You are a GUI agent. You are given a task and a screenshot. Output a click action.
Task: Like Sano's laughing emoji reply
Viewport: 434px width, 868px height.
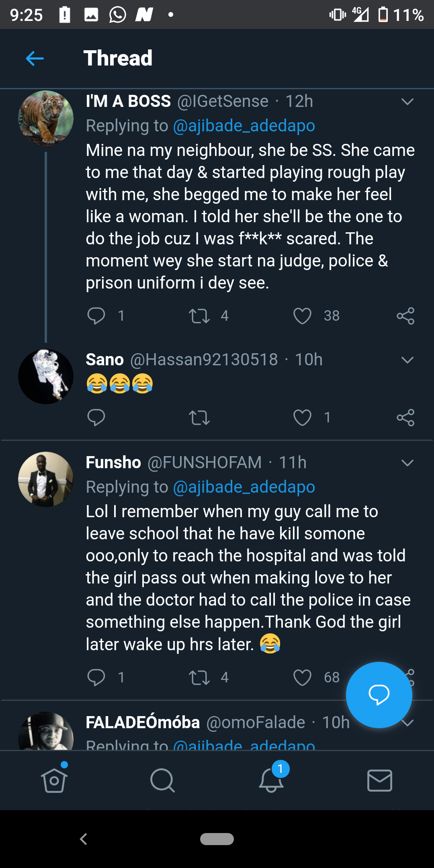click(302, 418)
